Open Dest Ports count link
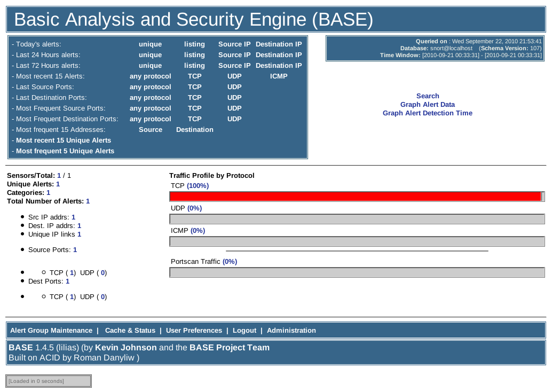Viewport: 552px width, 392px height. click(68, 281)
